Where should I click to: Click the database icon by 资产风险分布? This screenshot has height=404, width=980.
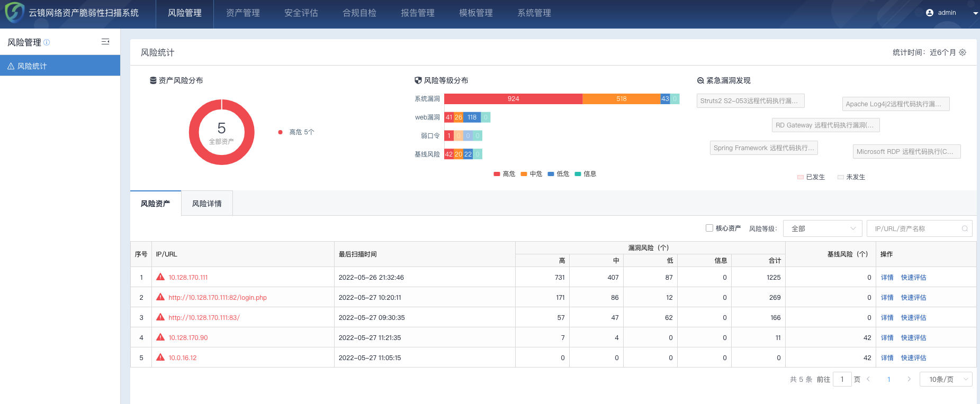(x=153, y=80)
